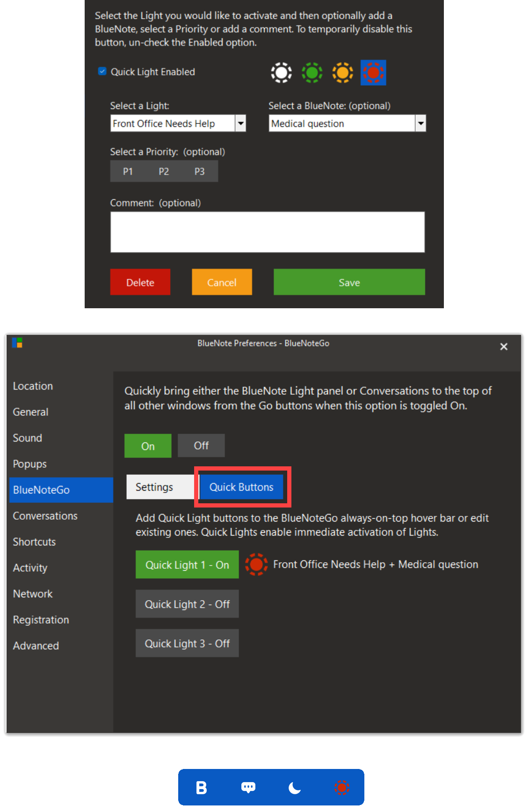Close the BlueNote Preferences window
The image size is (529, 812).
[x=504, y=347]
